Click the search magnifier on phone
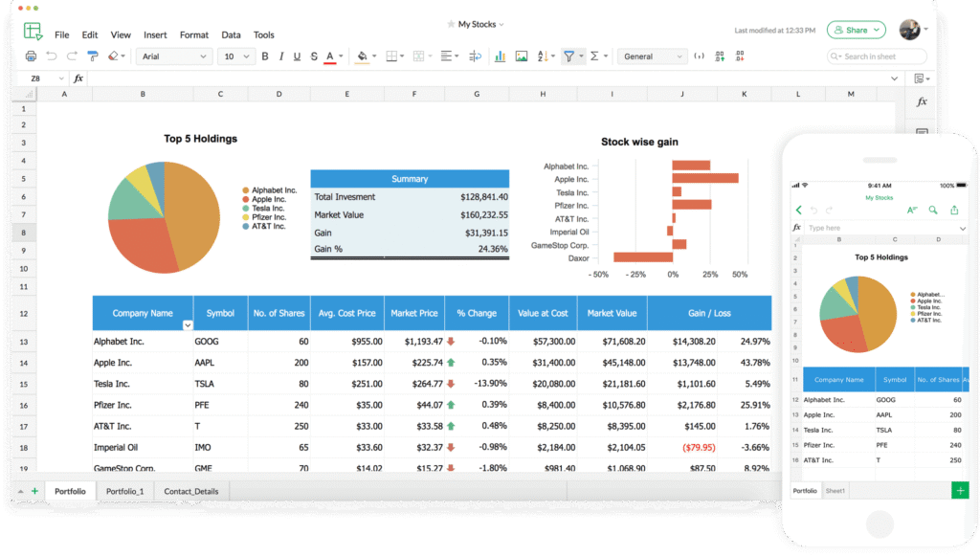The width and height of the screenshot is (980, 557). [x=933, y=210]
